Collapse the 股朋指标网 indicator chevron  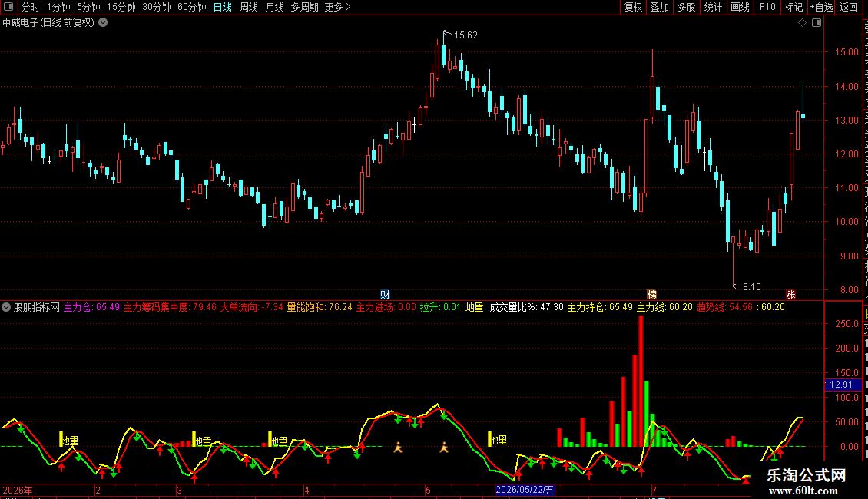[x=6, y=307]
